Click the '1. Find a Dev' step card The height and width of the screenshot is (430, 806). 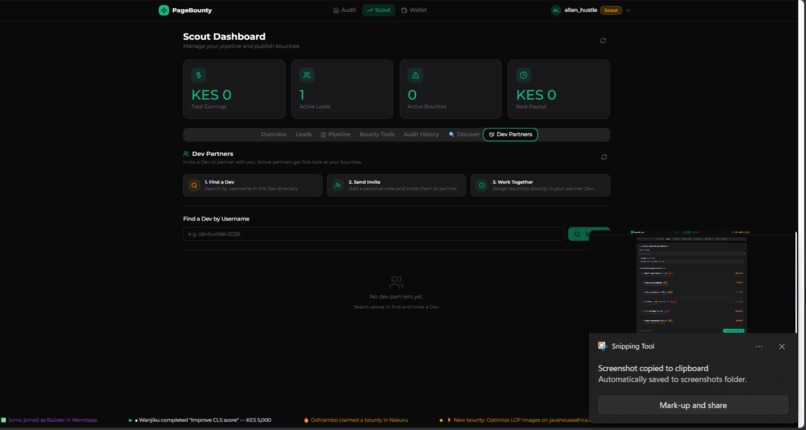pyautogui.click(x=252, y=185)
